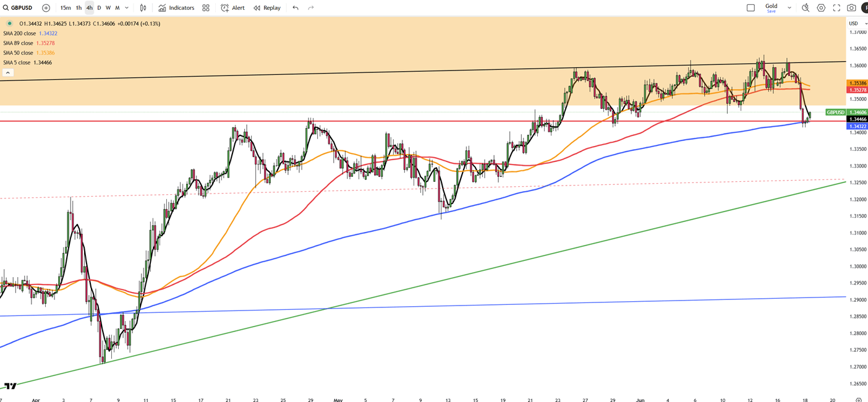This screenshot has height=402, width=868.
Task: Toggle the layout setup square icon
Action: 751,8
